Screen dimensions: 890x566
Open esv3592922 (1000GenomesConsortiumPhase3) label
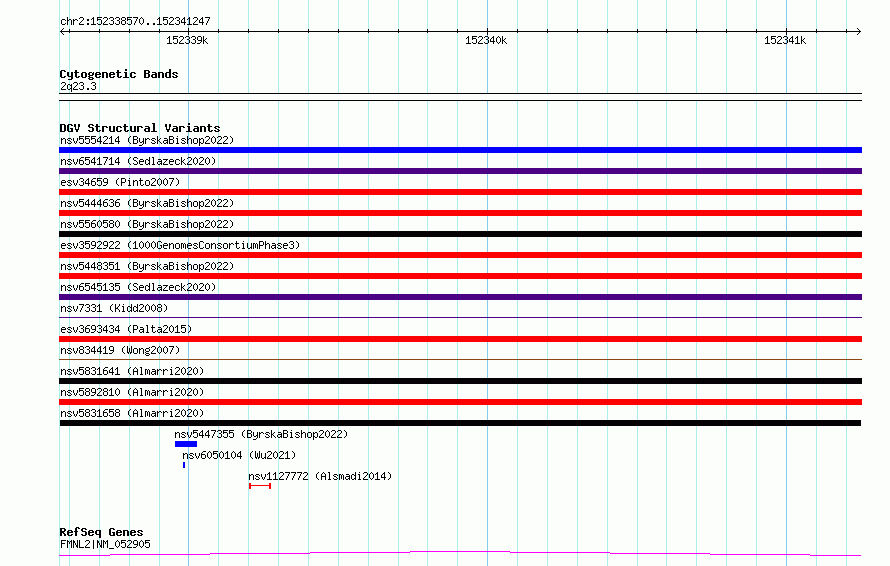pos(180,245)
